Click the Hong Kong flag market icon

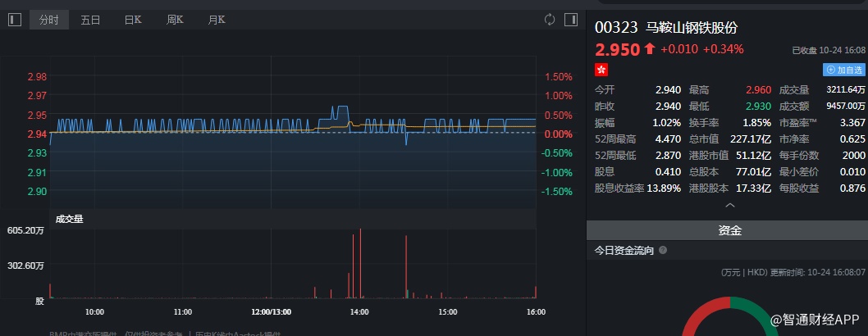(x=601, y=70)
